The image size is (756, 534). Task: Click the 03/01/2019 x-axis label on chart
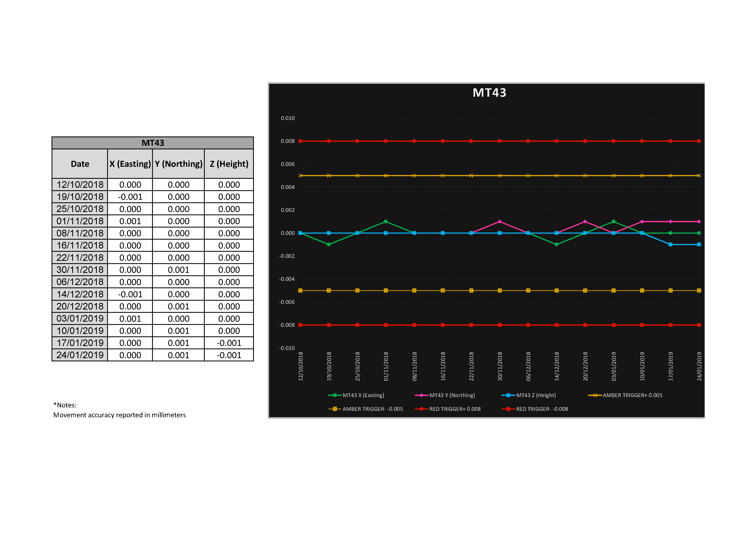614,367
